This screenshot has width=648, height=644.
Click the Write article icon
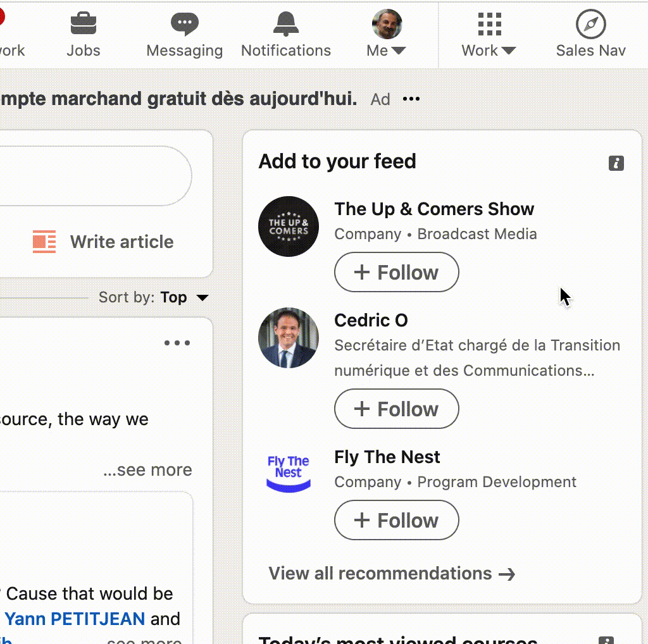point(44,242)
